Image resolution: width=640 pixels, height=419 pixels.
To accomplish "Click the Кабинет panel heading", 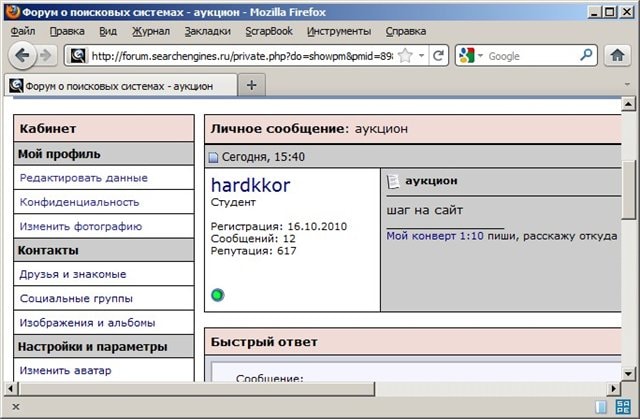I will [104, 129].
